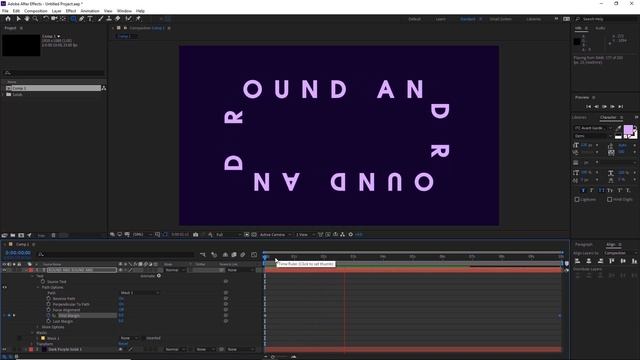Toggle the Shy layers switch in the timeline
The width and height of the screenshot is (640, 360).
pos(225,255)
